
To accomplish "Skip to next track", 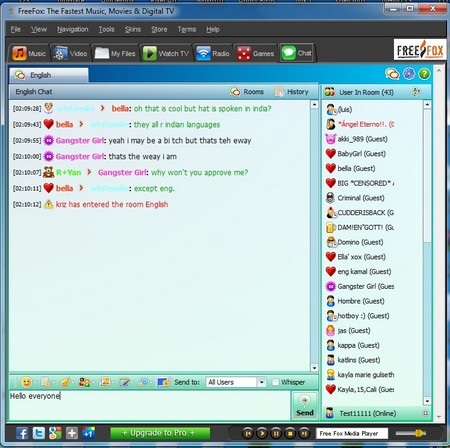I will [x=304, y=433].
